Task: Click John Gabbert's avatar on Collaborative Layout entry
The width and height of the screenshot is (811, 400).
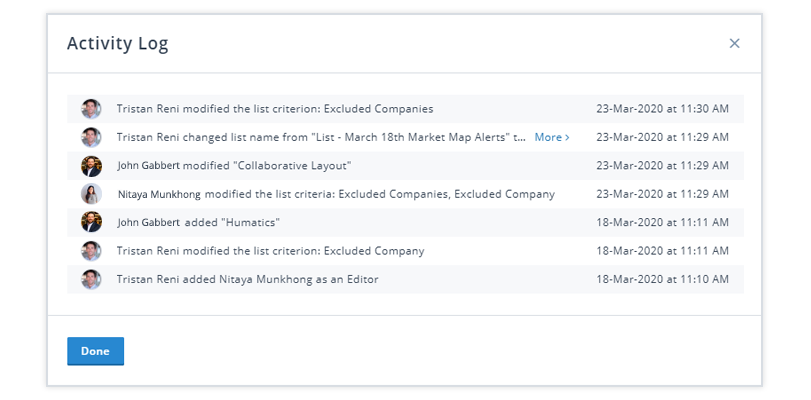Action: point(91,166)
